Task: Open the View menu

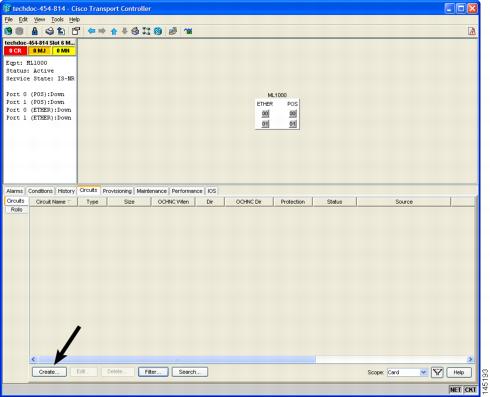Action: [39, 20]
